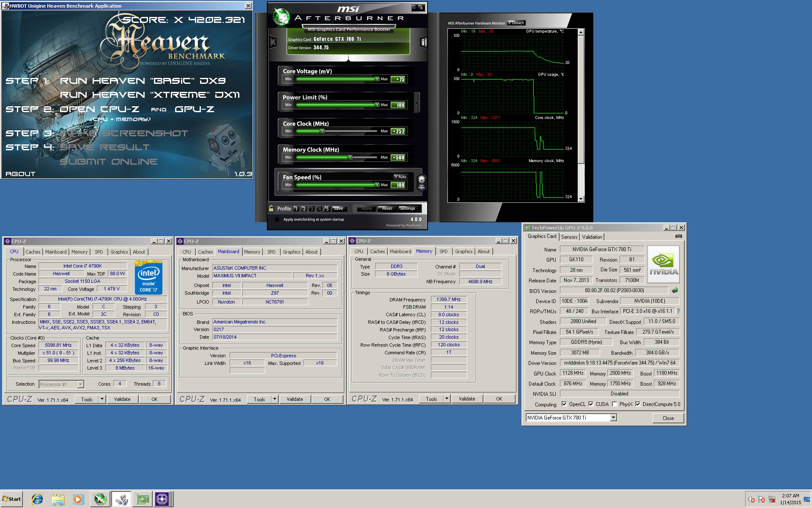Switch to CPU-Z taskbar icon
Screen dimensions: 812x508
pos(162,499)
